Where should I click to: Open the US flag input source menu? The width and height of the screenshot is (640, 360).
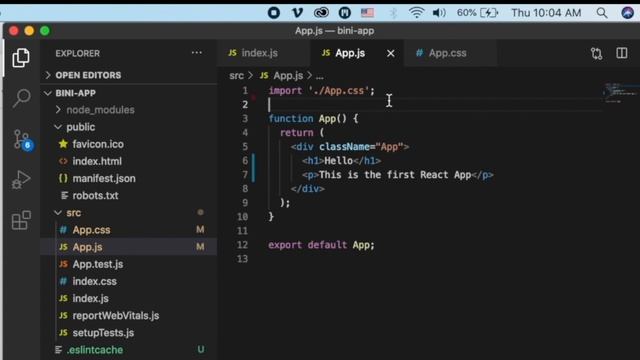point(367,13)
